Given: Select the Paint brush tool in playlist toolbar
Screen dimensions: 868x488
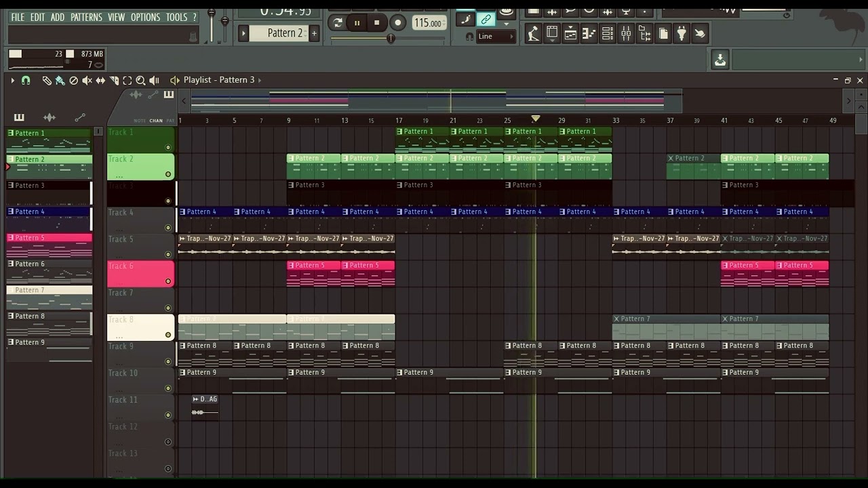Looking at the screenshot, I should (60, 80).
